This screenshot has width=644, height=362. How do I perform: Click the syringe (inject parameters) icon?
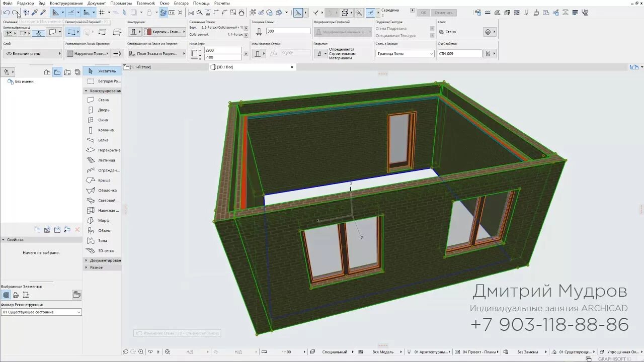coord(43,13)
